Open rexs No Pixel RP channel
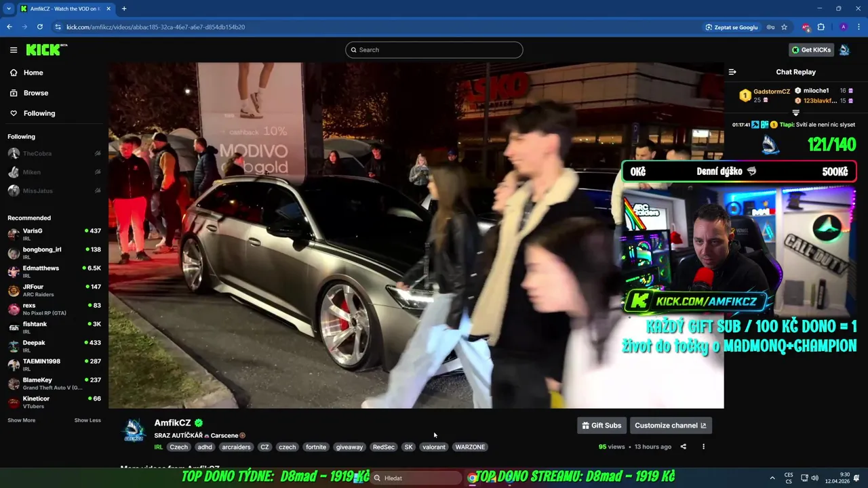 [54, 309]
